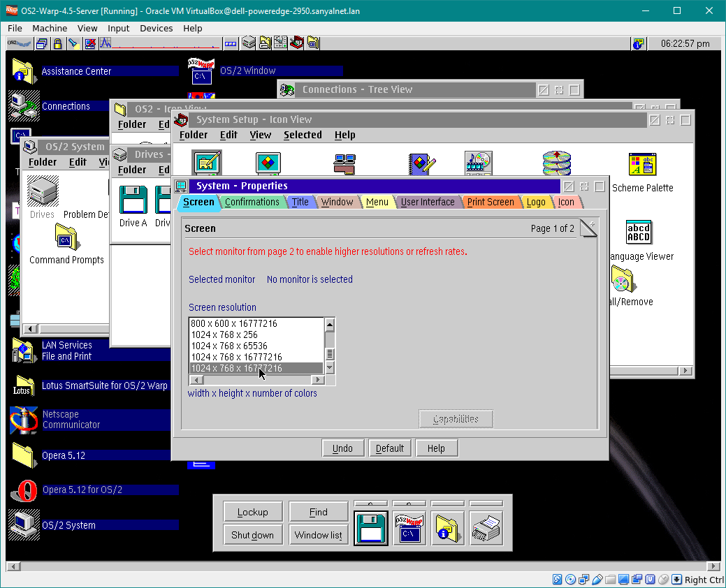Open Drives icon in OS/2 System window
Image resolution: width=726 pixels, height=588 pixels.
(x=43, y=191)
